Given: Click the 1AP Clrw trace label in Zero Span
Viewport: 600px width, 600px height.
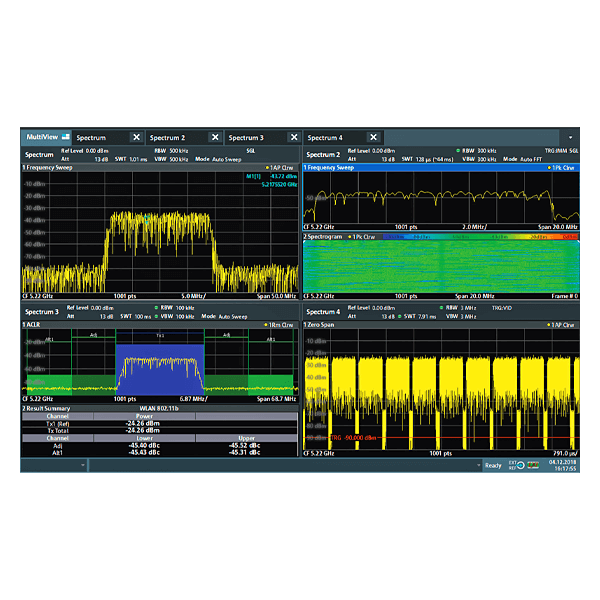Looking at the screenshot, I should pyautogui.click(x=561, y=325).
